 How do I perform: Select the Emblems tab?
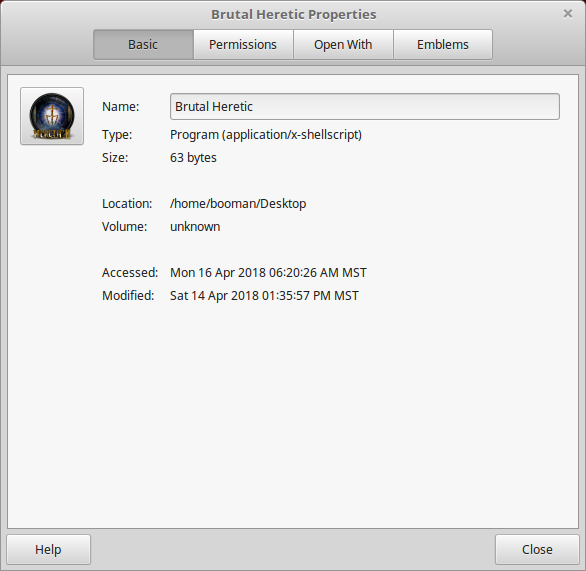(x=443, y=44)
